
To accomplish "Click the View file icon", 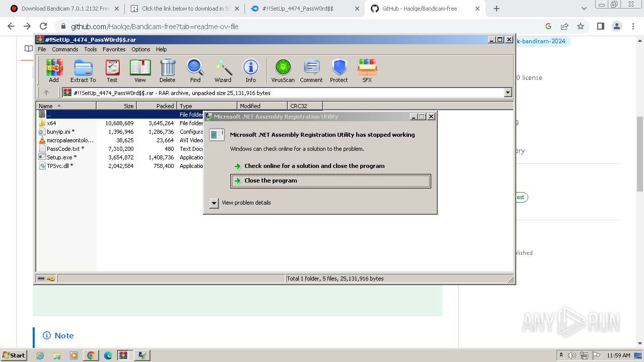I will point(140,70).
